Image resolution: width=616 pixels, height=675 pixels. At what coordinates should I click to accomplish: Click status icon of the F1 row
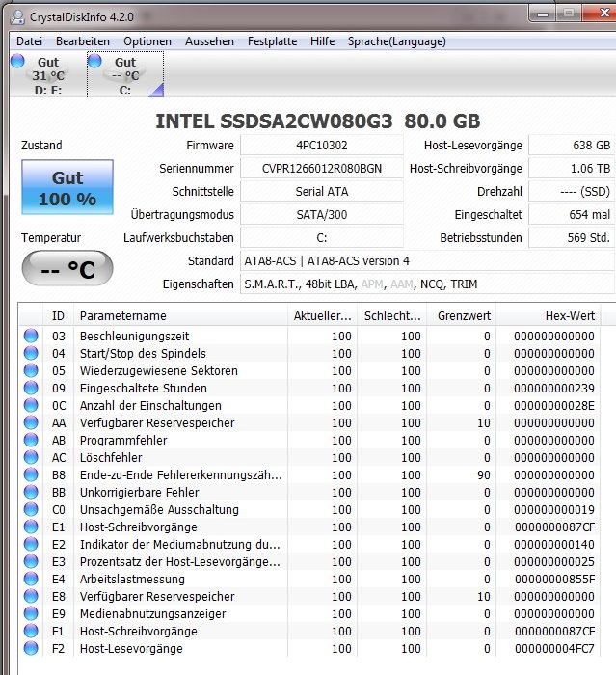point(31,631)
